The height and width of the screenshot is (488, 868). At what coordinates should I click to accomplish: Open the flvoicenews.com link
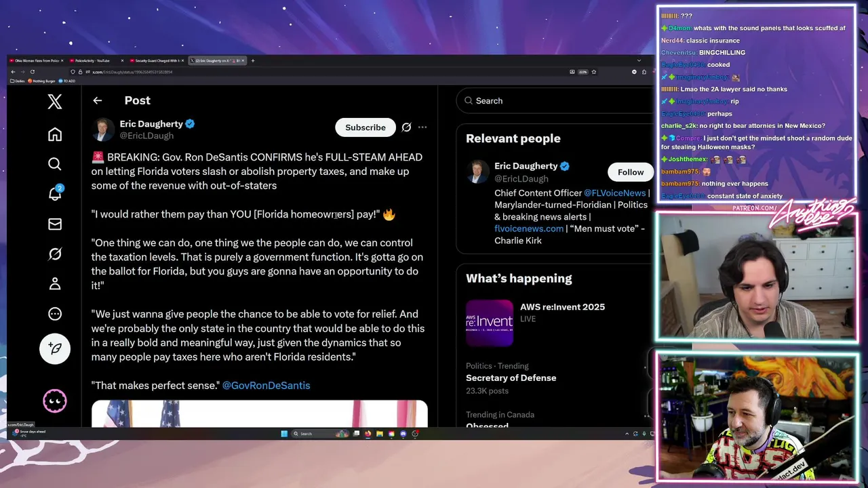[529, 228]
